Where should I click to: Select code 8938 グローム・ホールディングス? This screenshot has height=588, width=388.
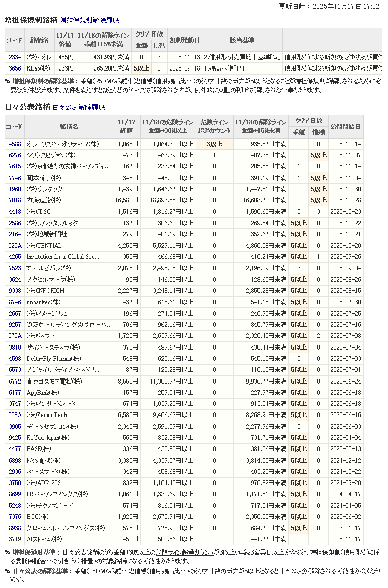pos(15,528)
